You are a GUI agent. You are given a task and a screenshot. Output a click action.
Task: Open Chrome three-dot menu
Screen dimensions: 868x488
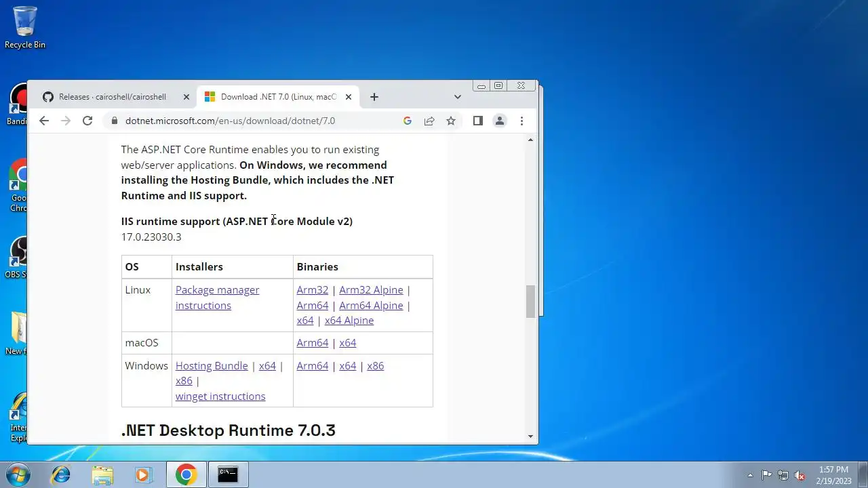coord(521,121)
